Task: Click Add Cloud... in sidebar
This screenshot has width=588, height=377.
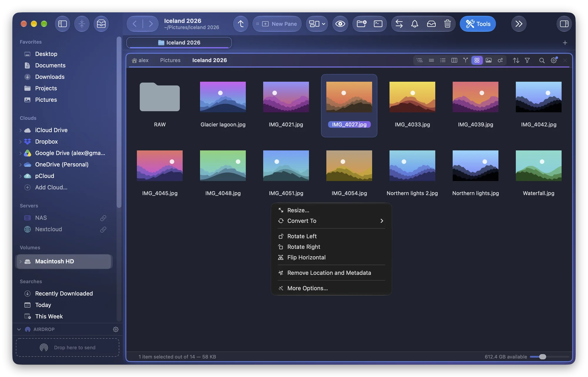Action: click(51, 187)
